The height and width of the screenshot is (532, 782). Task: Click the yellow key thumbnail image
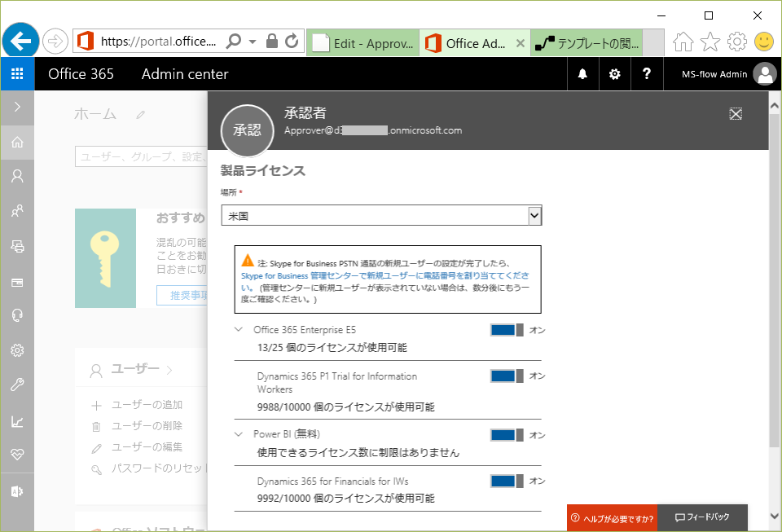pos(105,258)
